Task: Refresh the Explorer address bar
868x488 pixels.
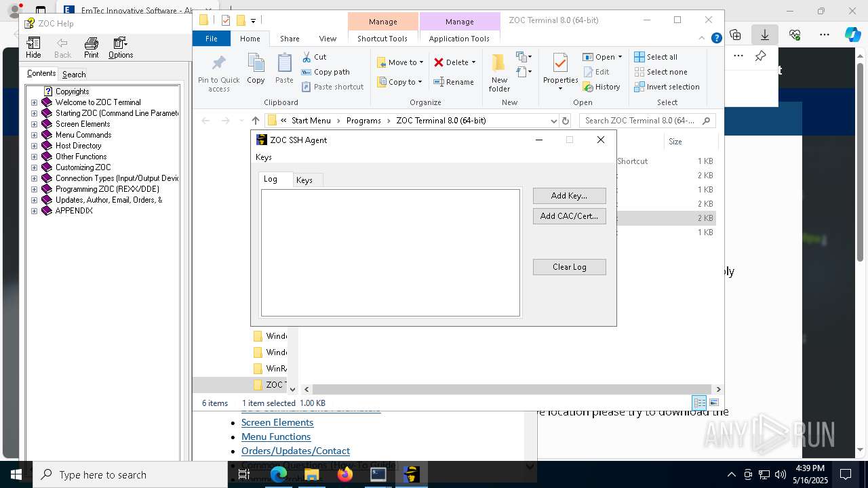Action: 565,121
